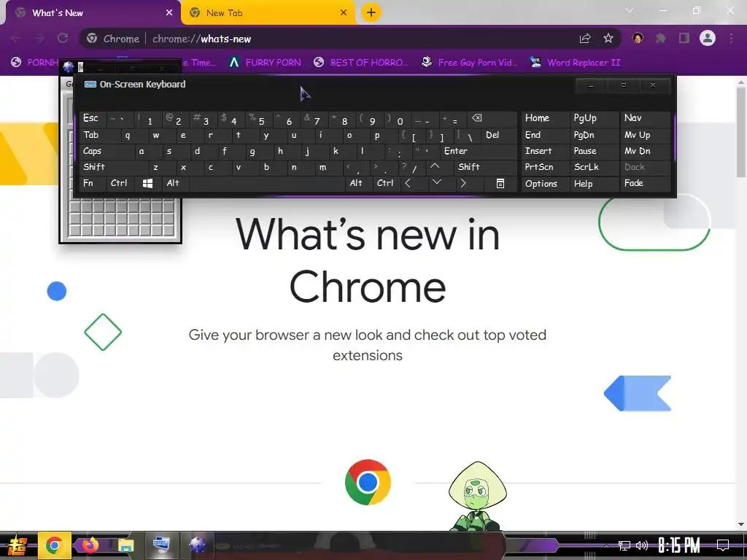747x560 pixels.
Task: Click the left arrow key on the keyboard
Action: (414, 183)
